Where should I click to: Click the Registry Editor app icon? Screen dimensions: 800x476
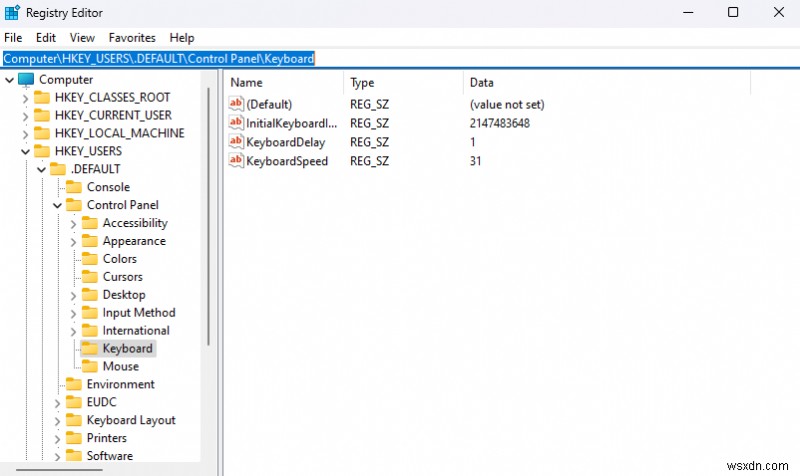[x=12, y=12]
